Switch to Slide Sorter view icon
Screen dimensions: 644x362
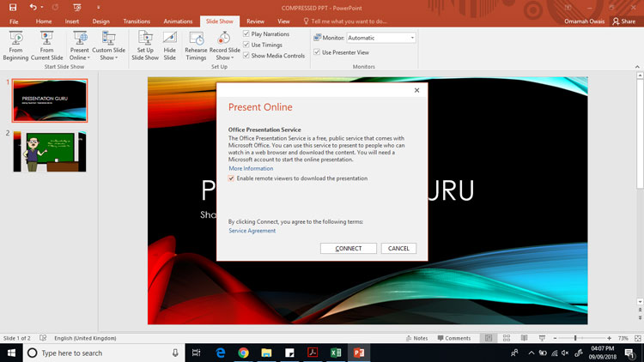tap(507, 338)
